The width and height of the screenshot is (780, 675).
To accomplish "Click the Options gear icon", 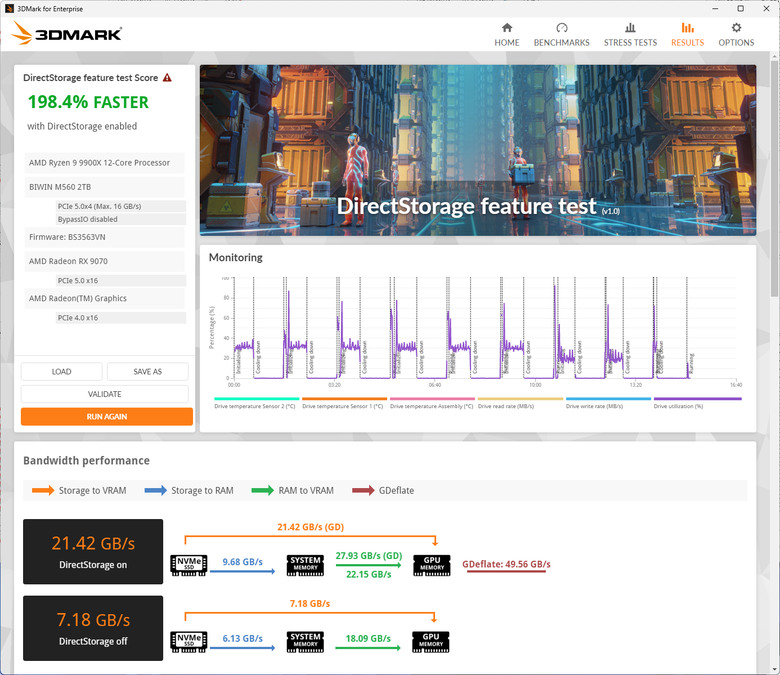I will coord(736,27).
